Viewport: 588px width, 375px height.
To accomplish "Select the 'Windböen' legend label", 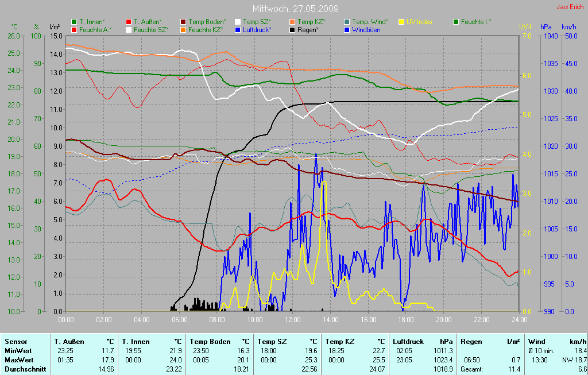I will tap(366, 30).
